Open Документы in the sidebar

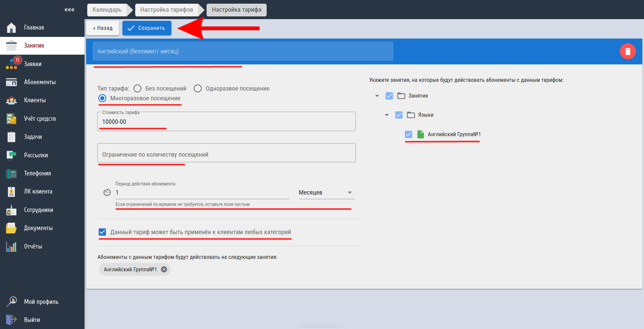click(42, 228)
